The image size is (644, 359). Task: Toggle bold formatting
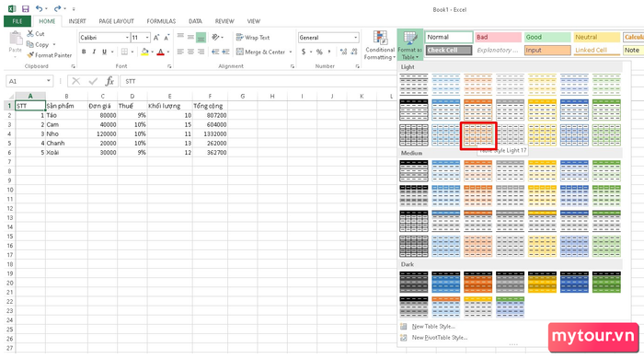(x=84, y=52)
